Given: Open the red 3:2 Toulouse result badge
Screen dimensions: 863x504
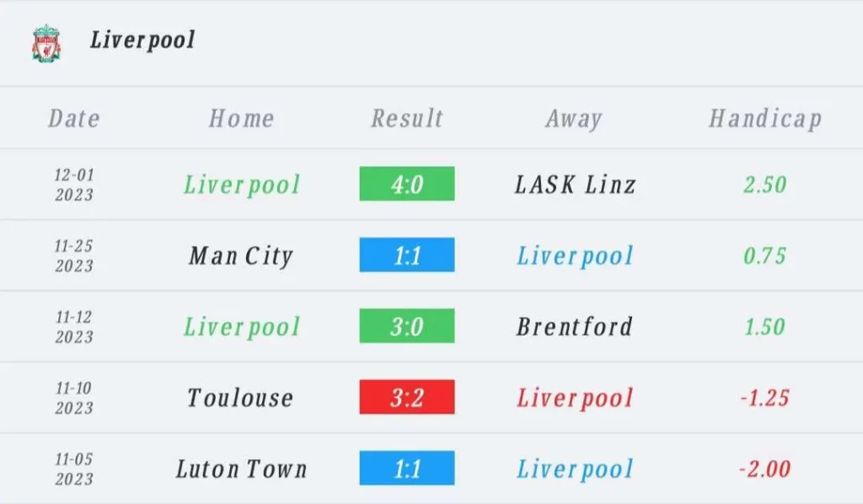Looking at the screenshot, I should [x=407, y=397].
